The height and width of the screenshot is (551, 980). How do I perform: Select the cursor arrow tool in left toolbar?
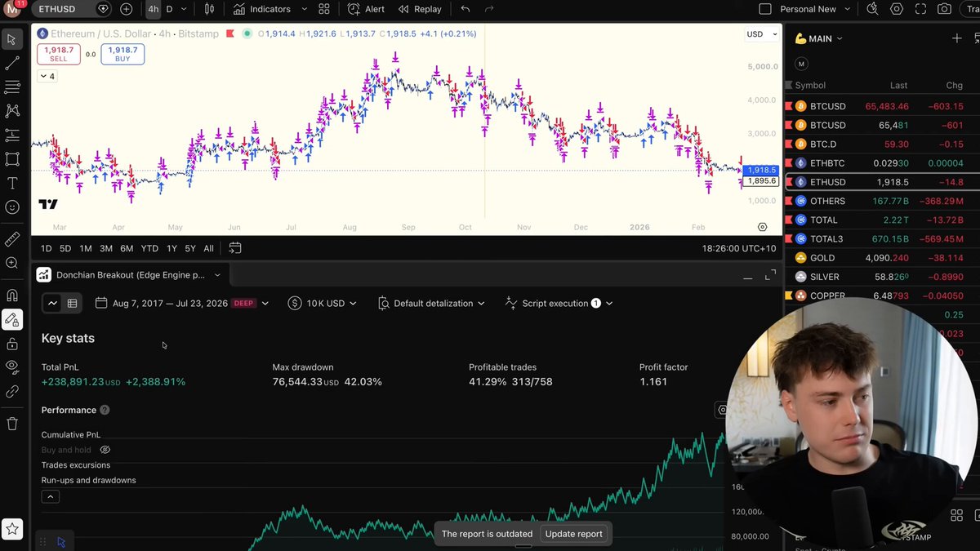coord(11,39)
